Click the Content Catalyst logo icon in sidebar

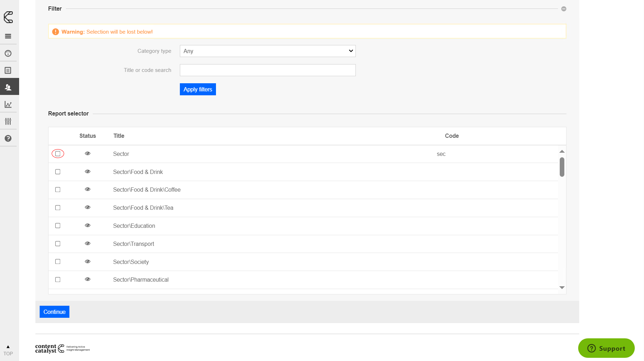tap(8, 17)
